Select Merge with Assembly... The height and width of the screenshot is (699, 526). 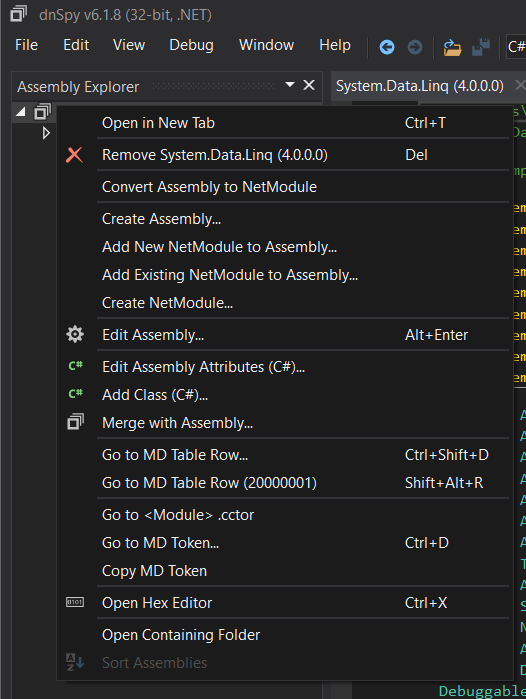tap(283, 423)
